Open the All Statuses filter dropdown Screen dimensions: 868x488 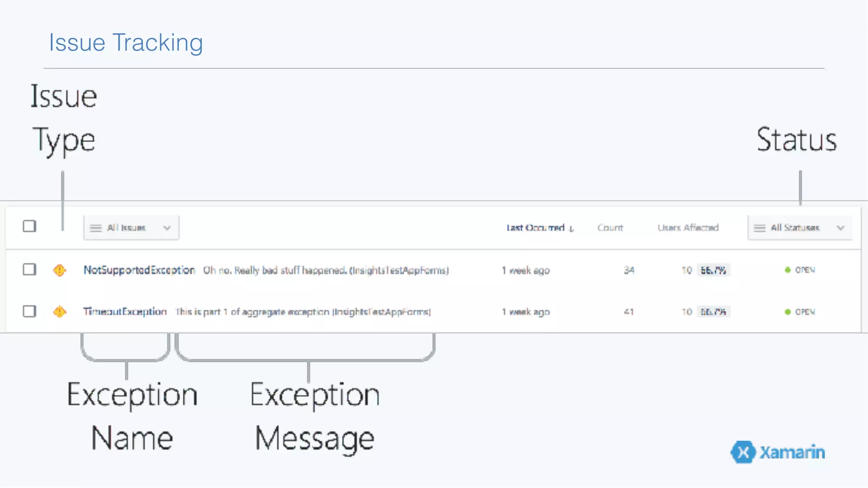click(x=800, y=228)
